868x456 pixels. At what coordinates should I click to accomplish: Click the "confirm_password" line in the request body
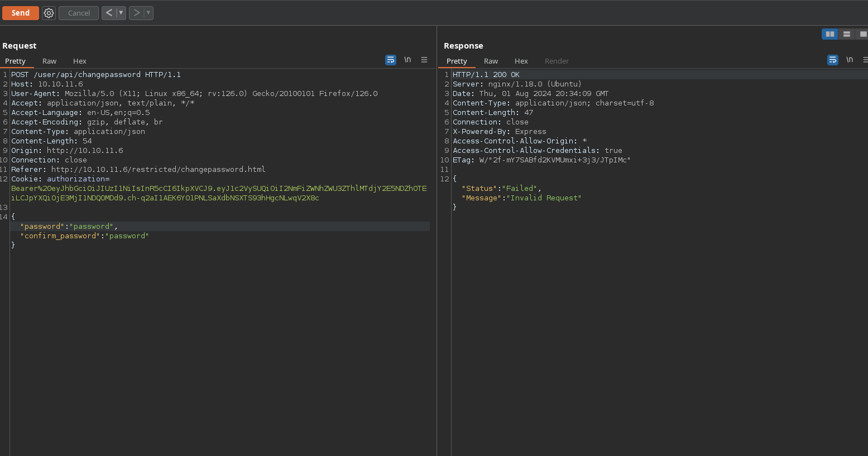coord(84,236)
